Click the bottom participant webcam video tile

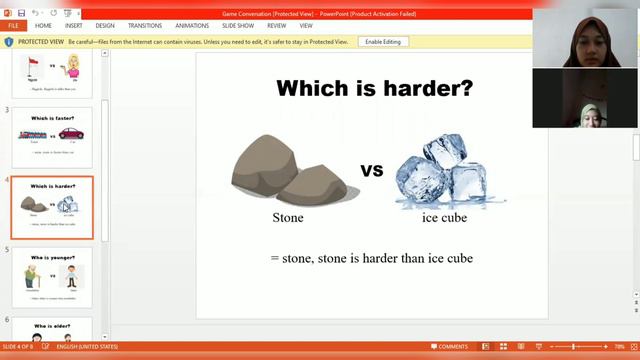585,98
